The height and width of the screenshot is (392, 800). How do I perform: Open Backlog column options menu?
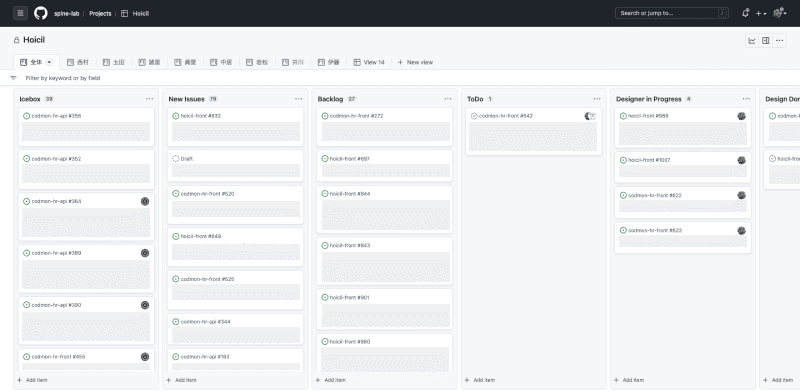click(448, 99)
